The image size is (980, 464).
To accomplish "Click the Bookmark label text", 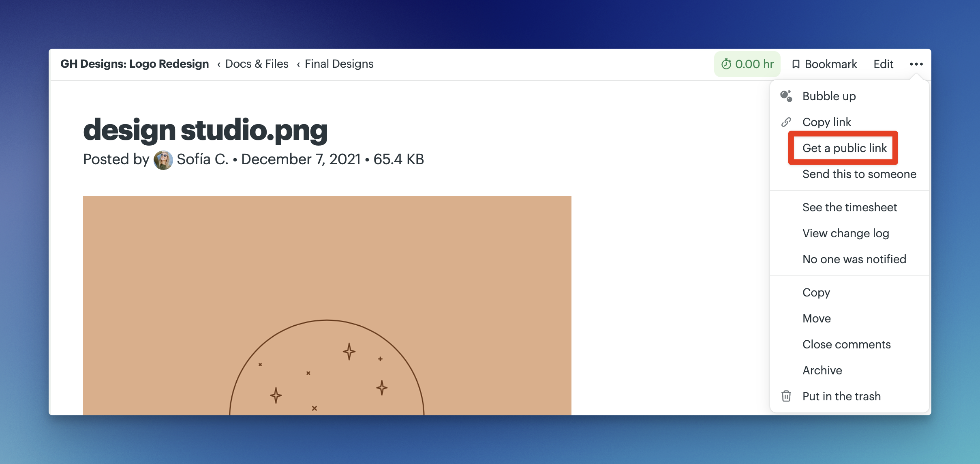I will pyautogui.click(x=830, y=64).
